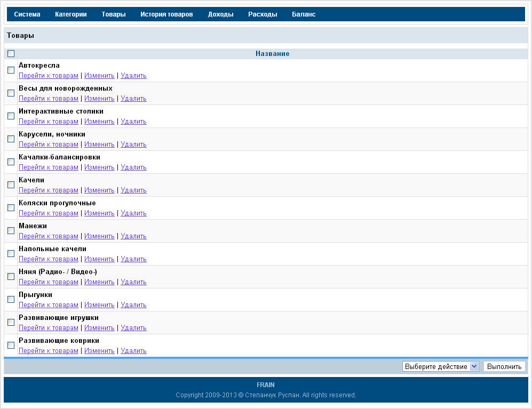532x409 pixels.
Task: Check the Развивающие игрушки checkbox
Action: (11, 322)
